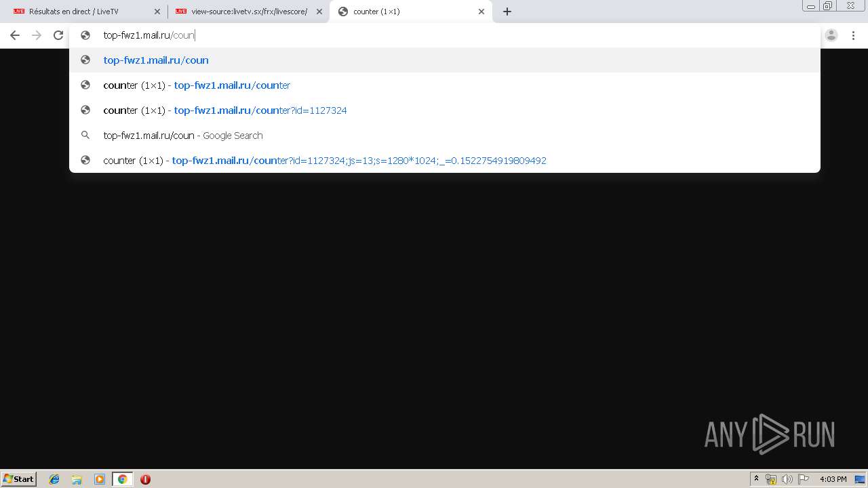Screen dimensions: 868x488
Task: Show hidden tray icons arrow
Action: coord(756,479)
